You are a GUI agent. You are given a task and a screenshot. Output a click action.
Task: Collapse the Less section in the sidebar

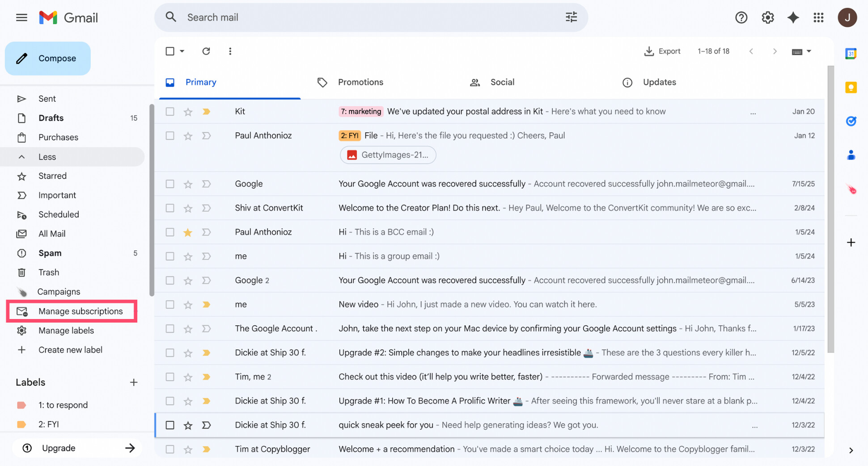click(47, 156)
